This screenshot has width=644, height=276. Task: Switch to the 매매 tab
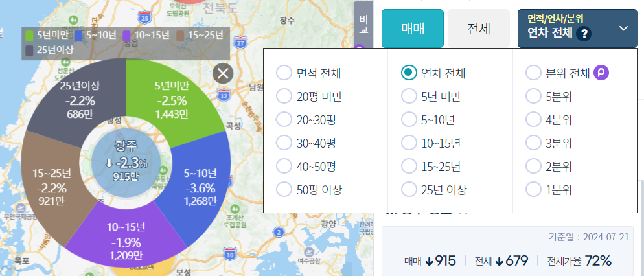point(413,29)
